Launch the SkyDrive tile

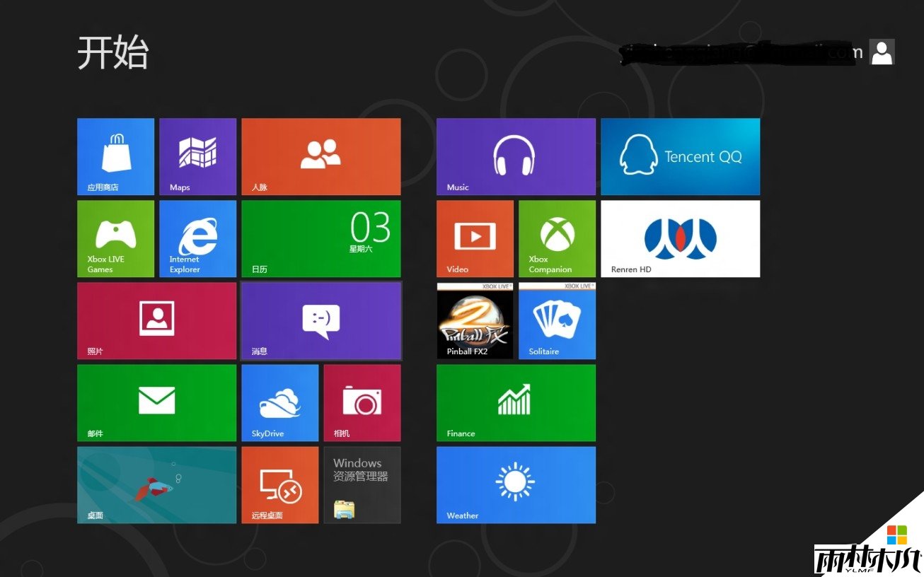279,402
